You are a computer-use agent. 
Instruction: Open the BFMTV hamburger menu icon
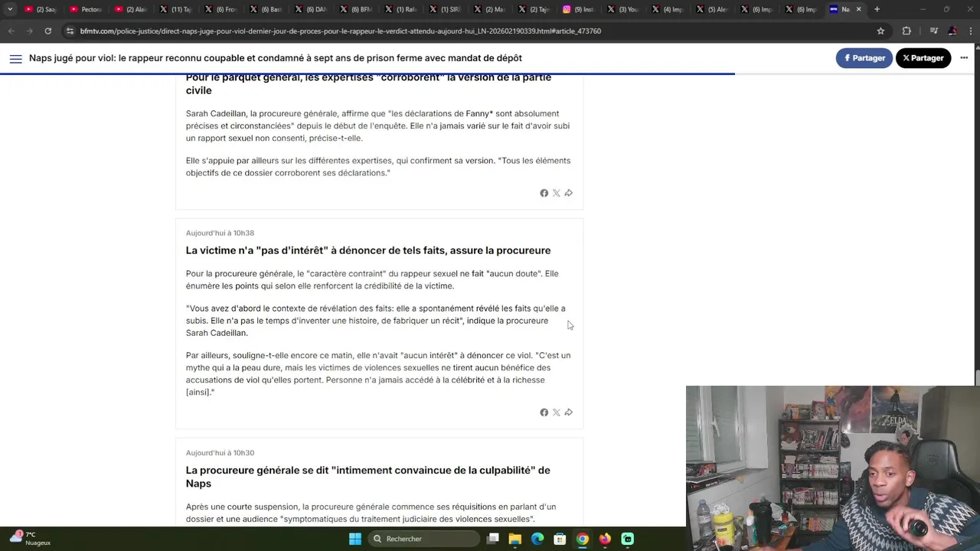click(x=15, y=58)
